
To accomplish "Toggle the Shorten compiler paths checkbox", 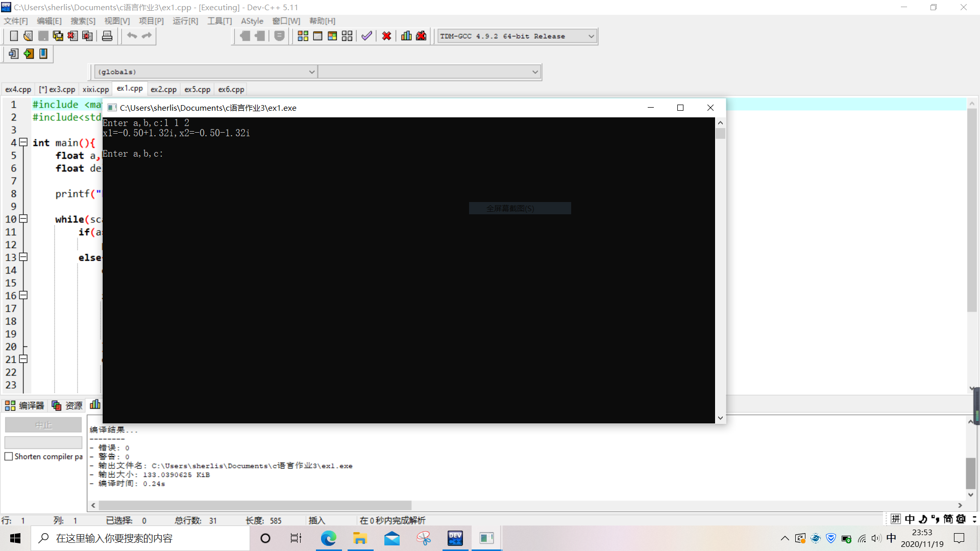I will [x=9, y=457].
